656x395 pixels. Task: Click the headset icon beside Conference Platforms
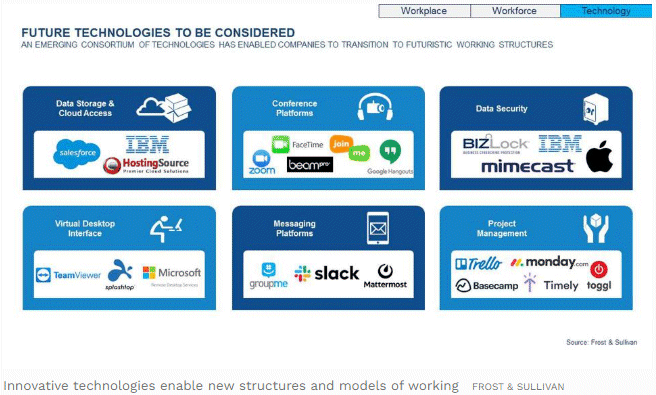[x=375, y=107]
